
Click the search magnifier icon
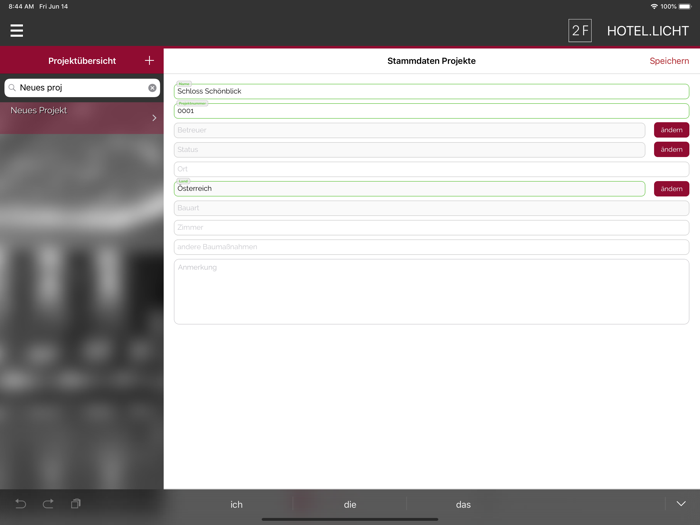pyautogui.click(x=12, y=88)
